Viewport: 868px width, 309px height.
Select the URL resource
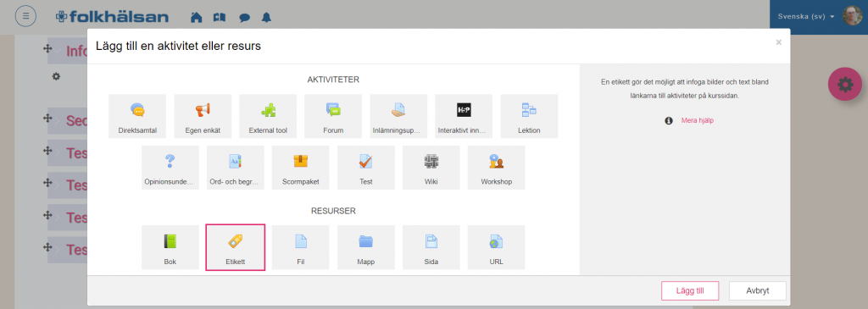(x=497, y=247)
